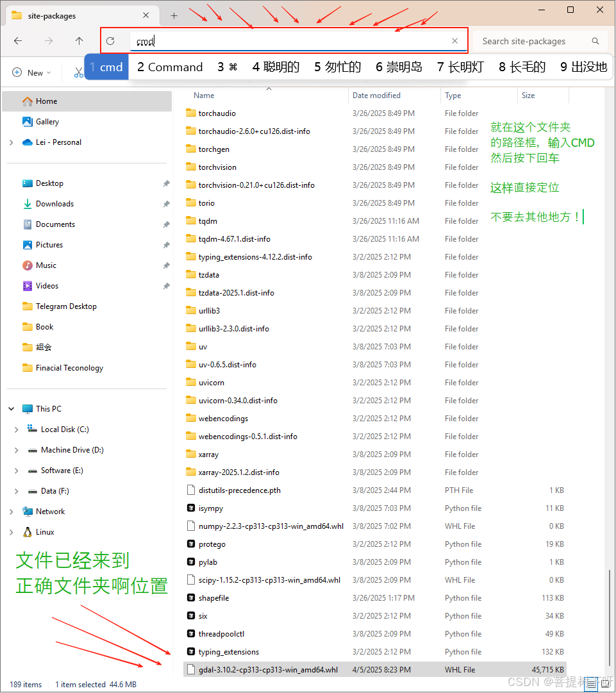Select the xarray folder icon
Image resolution: width=616 pixels, height=693 pixels.
point(191,454)
